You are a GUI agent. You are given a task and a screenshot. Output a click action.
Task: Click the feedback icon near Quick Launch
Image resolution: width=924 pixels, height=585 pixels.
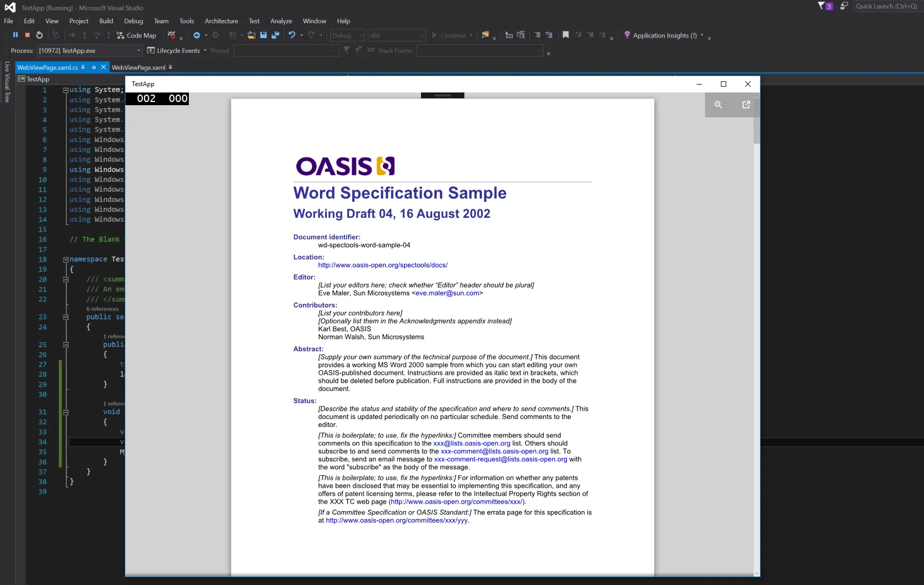pyautogui.click(x=844, y=6)
